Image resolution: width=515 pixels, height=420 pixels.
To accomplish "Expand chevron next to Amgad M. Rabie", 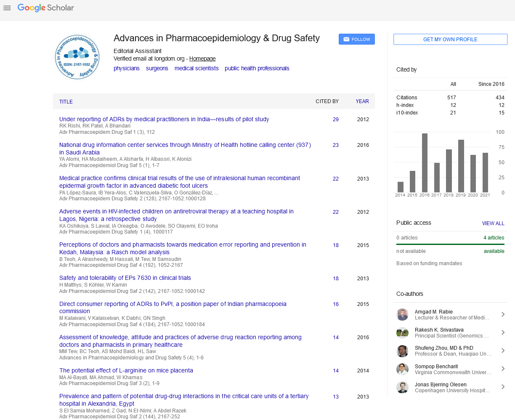I will (x=503, y=314).
